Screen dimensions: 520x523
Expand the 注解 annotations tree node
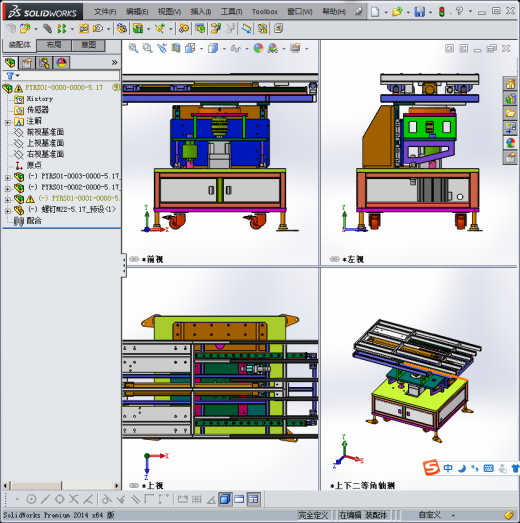coord(7,123)
